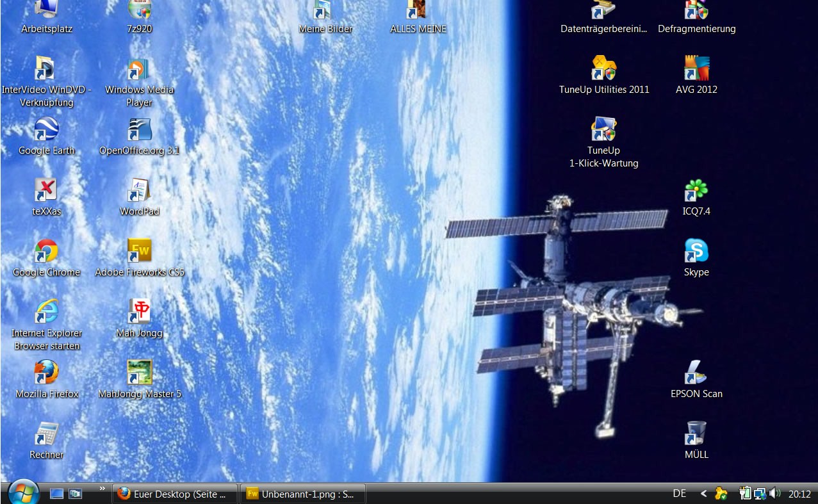Image resolution: width=818 pixels, height=504 pixels.
Task: Select the InterVideo WinDVD shortcut icon
Action: [x=46, y=68]
